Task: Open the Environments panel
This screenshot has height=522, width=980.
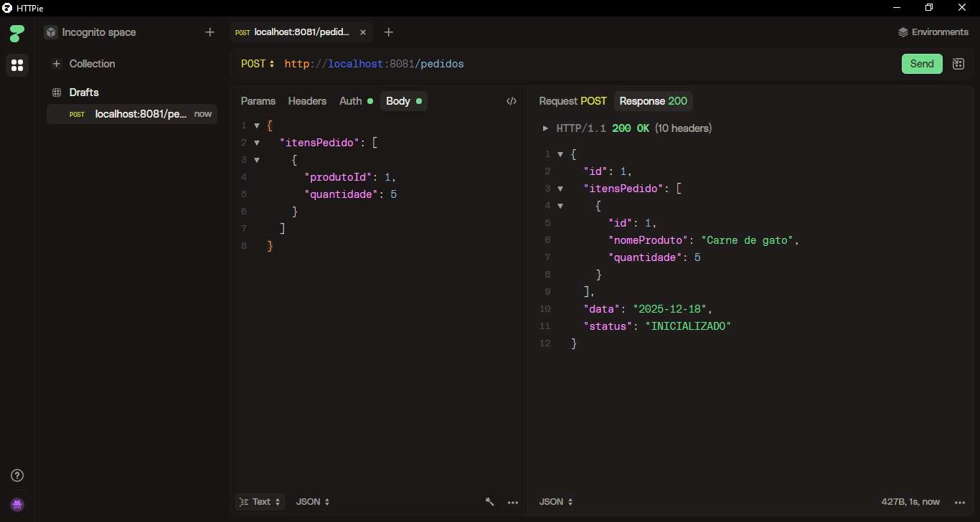Action: point(933,32)
